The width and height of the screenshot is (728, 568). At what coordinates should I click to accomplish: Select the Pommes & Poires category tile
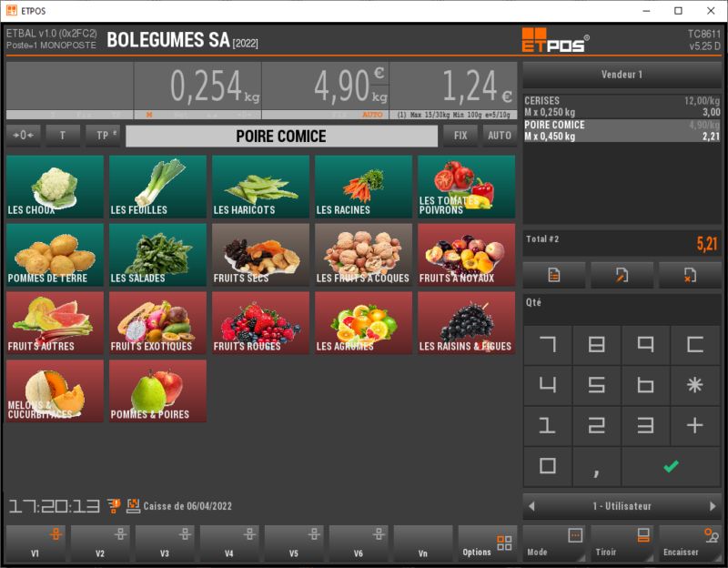tap(157, 391)
